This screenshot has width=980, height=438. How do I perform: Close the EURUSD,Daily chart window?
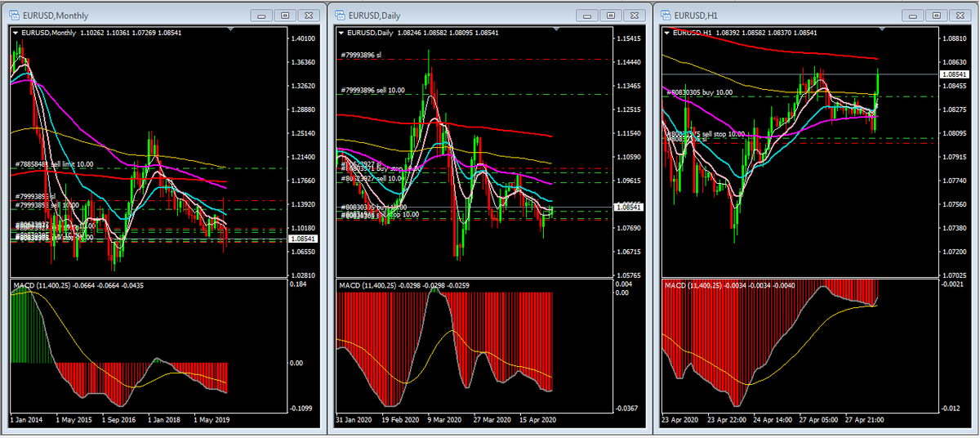pyautogui.click(x=636, y=15)
